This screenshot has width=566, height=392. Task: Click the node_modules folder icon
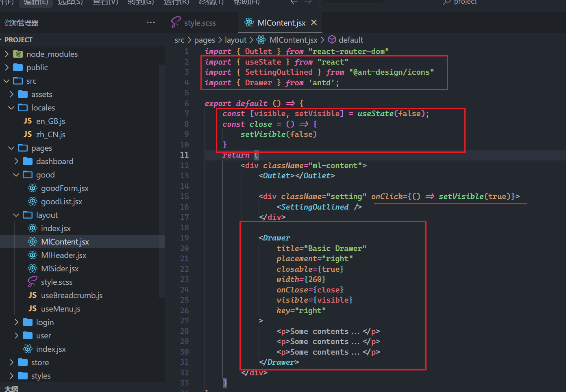(18, 54)
